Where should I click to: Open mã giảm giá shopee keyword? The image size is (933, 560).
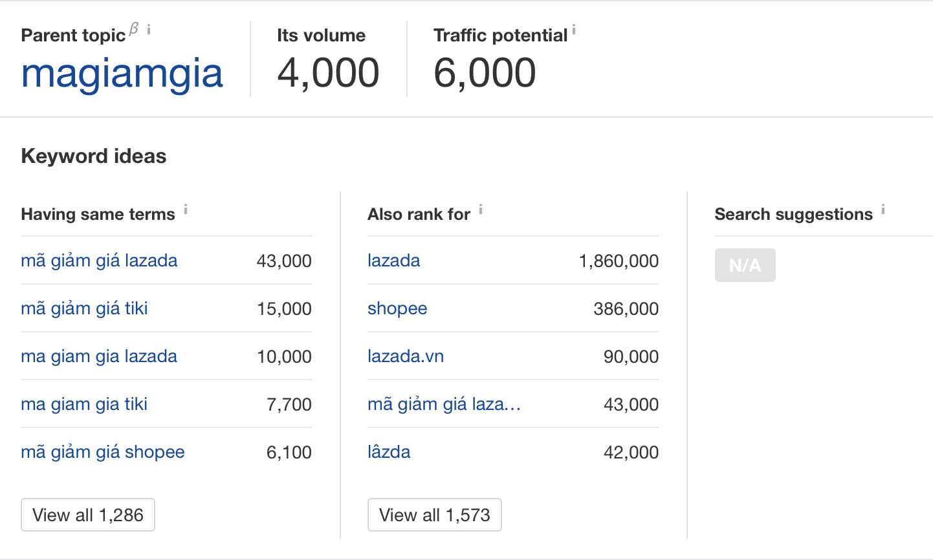[x=103, y=452]
